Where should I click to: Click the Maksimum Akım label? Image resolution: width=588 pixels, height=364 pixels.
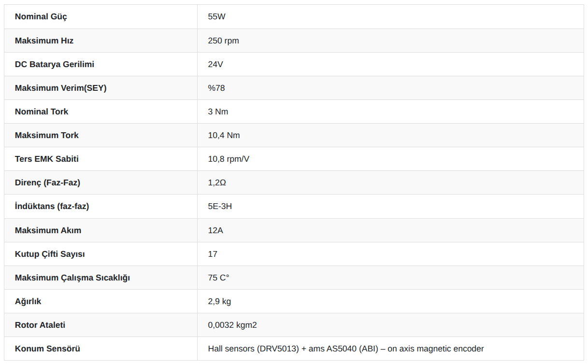click(48, 230)
